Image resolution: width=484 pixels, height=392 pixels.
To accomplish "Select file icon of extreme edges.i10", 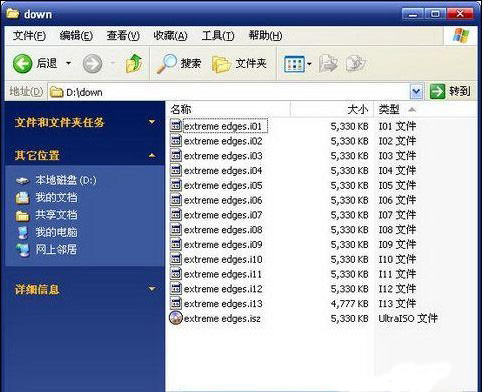I will (x=176, y=259).
